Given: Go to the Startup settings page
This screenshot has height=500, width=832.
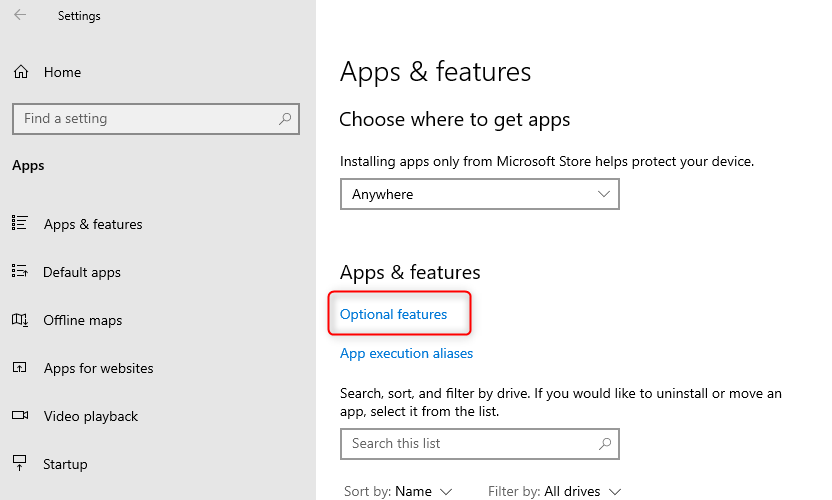Looking at the screenshot, I should click(65, 464).
